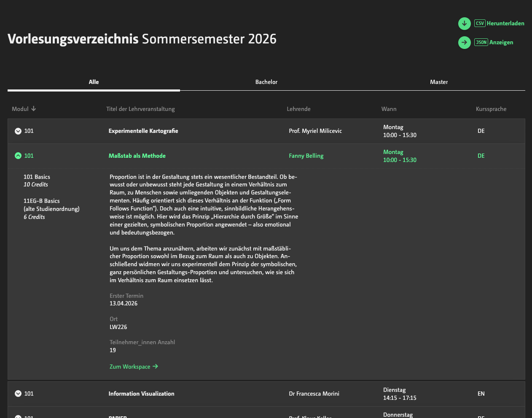The image size is (532, 418).
Task: Sort by the Modul column header
Action: pos(24,109)
